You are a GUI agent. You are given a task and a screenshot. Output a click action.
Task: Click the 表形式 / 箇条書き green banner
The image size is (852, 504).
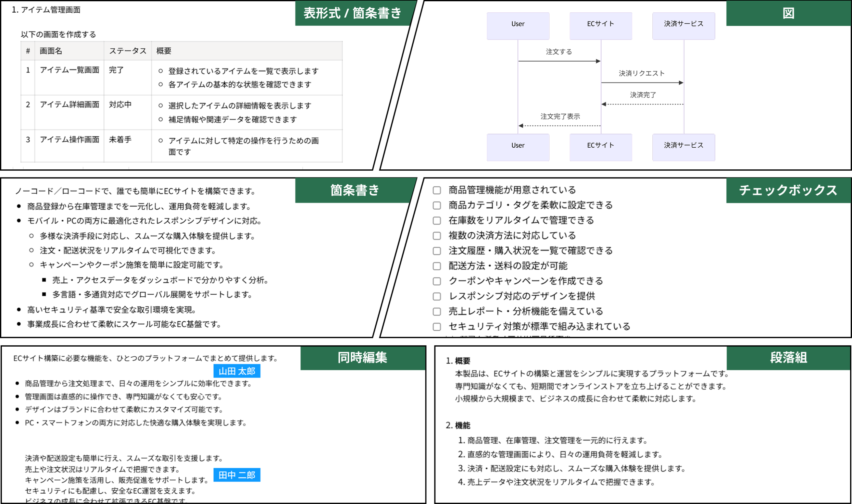352,13
